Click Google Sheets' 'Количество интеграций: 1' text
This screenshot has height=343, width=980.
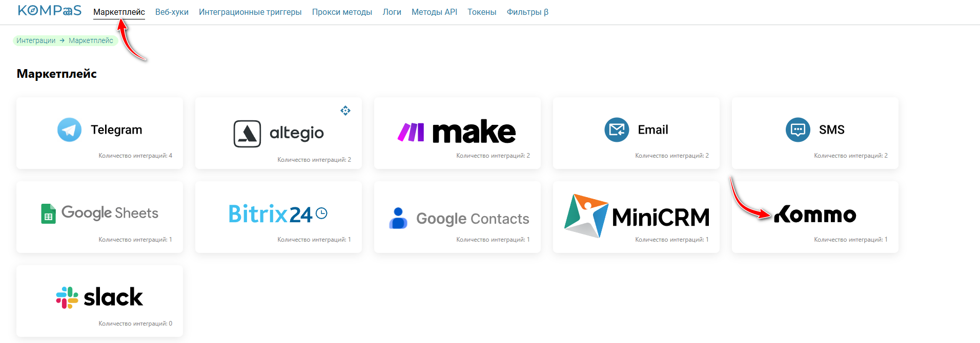tap(135, 240)
